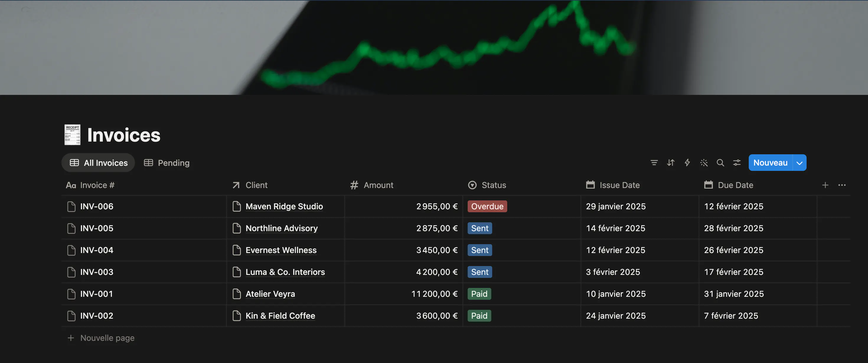Open automations lightning bolt icon
This screenshot has height=363, width=868.
(687, 163)
